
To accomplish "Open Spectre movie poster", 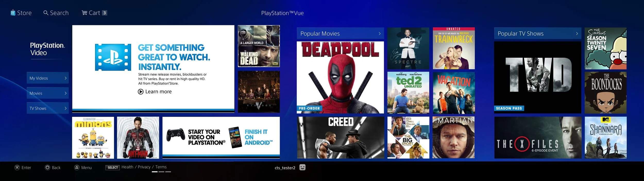I will [408, 48].
